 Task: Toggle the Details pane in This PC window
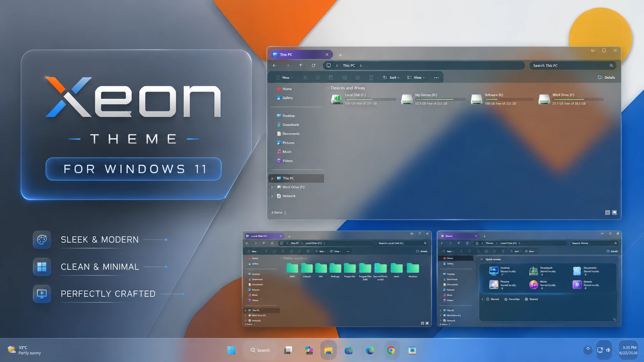tap(606, 77)
